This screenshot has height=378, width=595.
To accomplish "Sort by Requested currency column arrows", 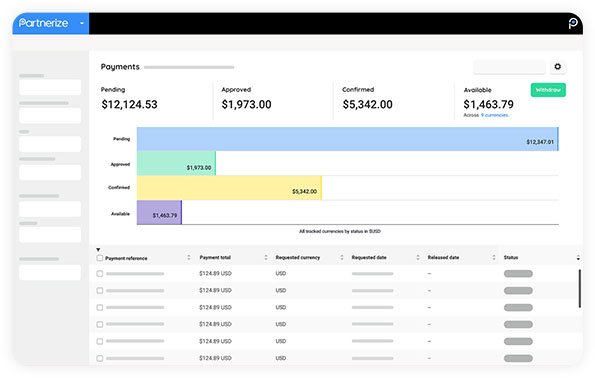I will pos(342,258).
